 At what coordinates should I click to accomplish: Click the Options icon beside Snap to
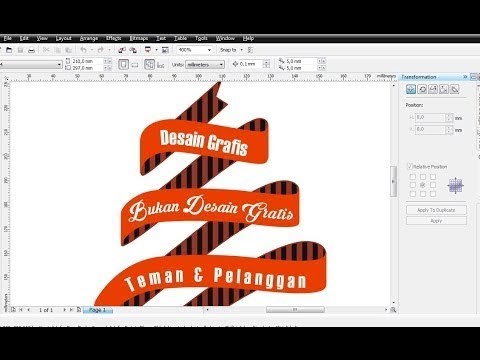250,50
